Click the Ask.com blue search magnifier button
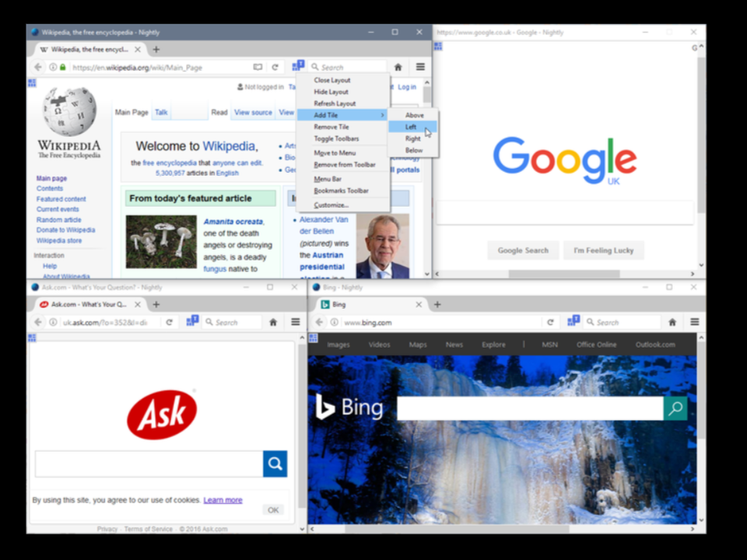747x560 pixels. click(275, 464)
